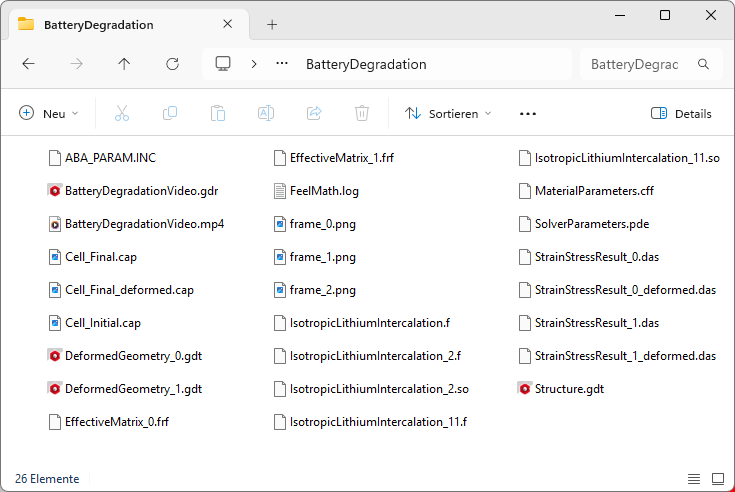Select the Structure.gdt file icon

pyautogui.click(x=525, y=389)
